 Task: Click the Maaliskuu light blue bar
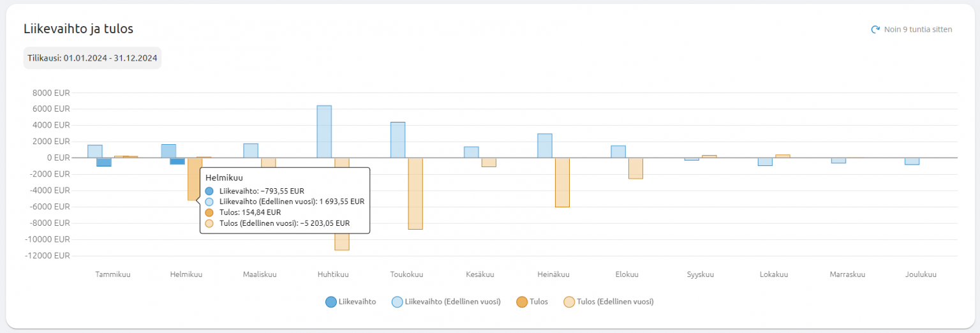point(251,151)
